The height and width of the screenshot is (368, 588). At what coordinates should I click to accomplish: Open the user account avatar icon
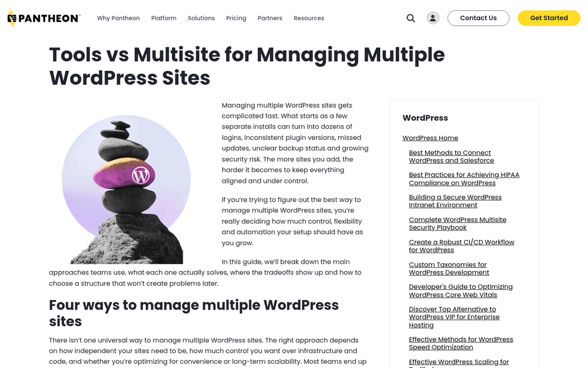pyautogui.click(x=433, y=18)
